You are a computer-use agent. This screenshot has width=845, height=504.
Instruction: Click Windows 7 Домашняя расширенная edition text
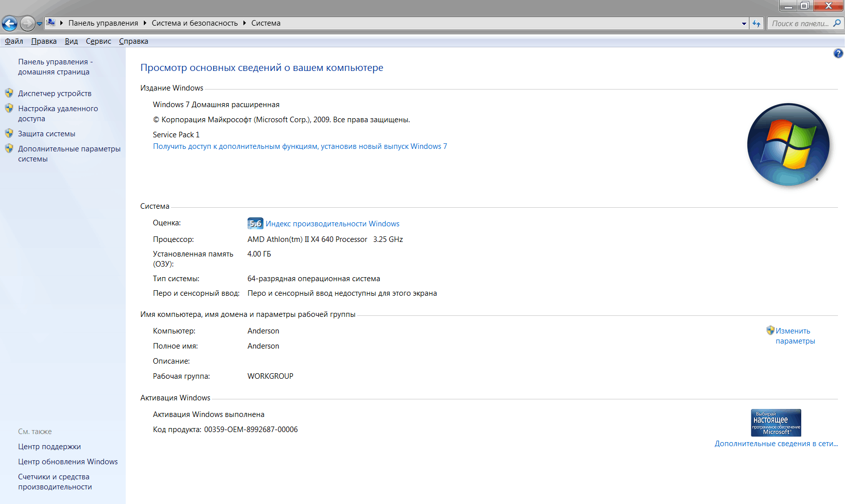pos(216,105)
